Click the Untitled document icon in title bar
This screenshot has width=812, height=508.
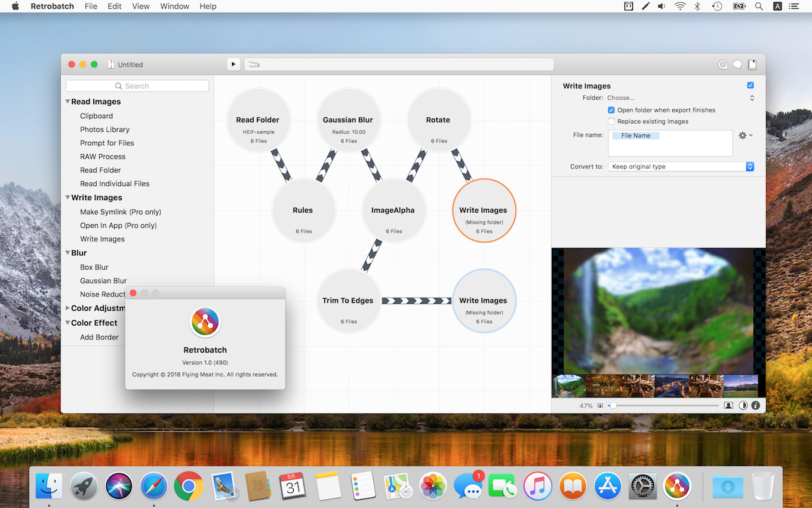pos(110,65)
